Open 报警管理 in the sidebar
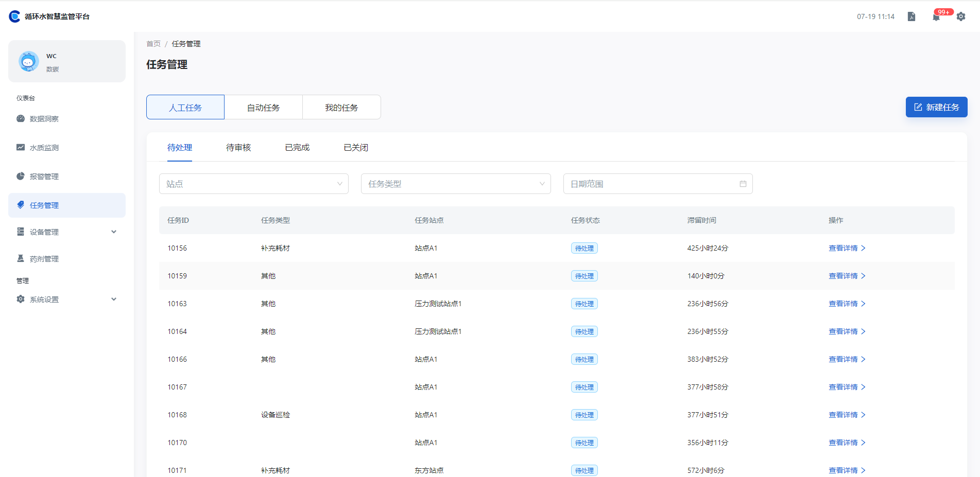The image size is (980, 477). 67,176
